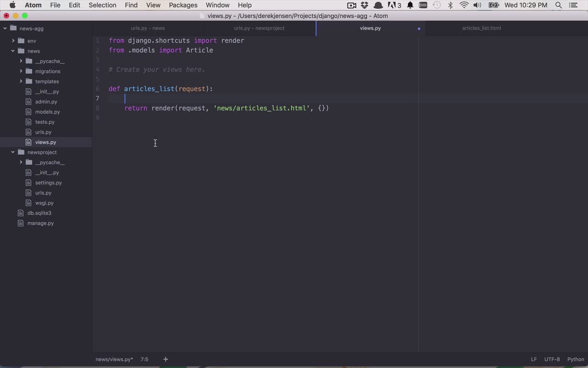Open the File menu
This screenshot has width=588, height=368.
coord(55,5)
